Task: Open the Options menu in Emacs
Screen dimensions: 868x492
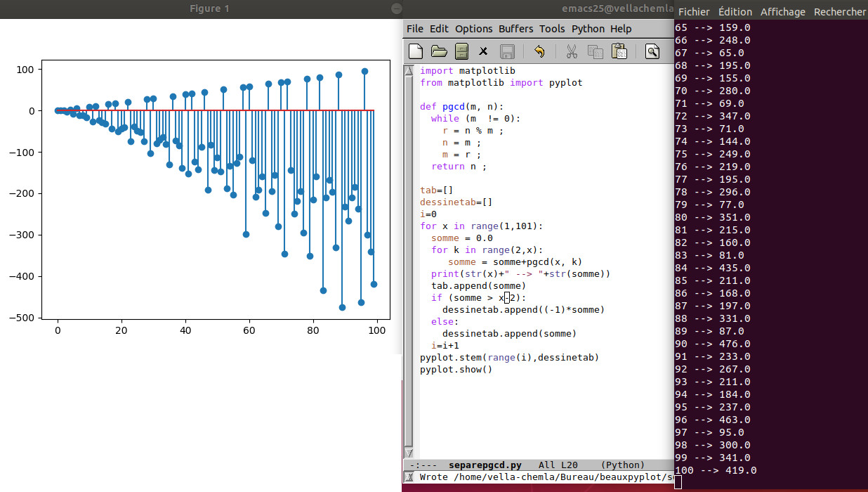Action: 473,29
